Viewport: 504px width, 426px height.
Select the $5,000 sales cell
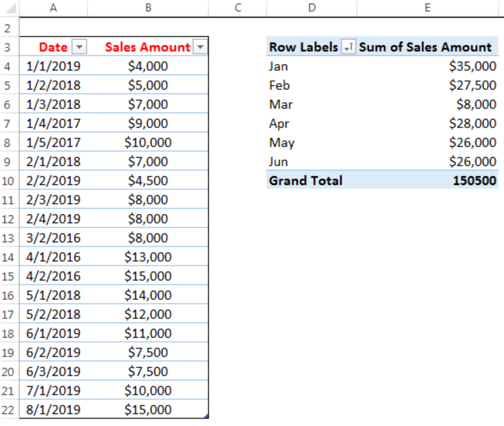[148, 85]
